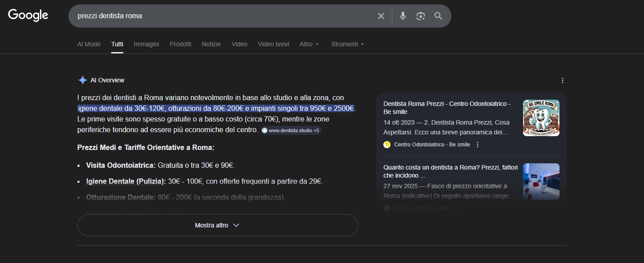Open the Be-Smile Roma tooth mascot thumbnail

(541, 117)
